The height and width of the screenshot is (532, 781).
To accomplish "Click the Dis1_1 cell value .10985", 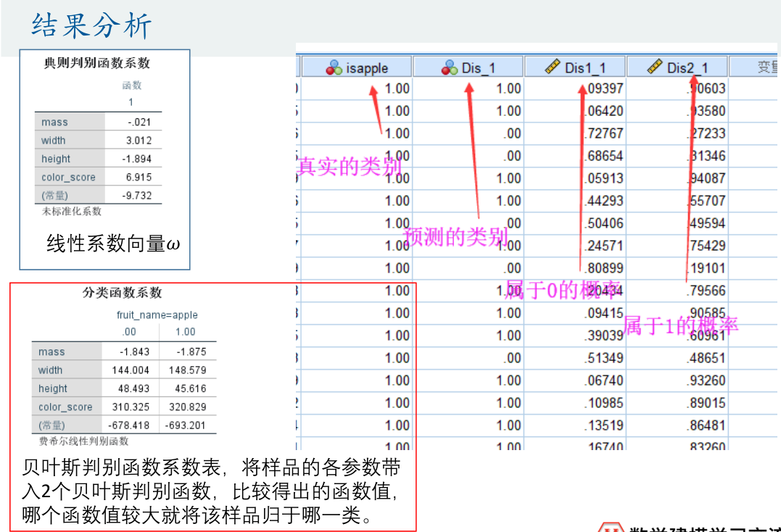I will (603, 402).
